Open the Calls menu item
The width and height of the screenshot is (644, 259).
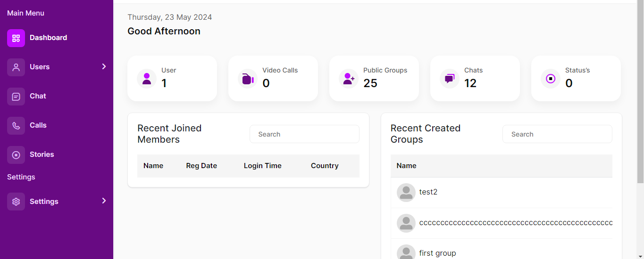(38, 125)
